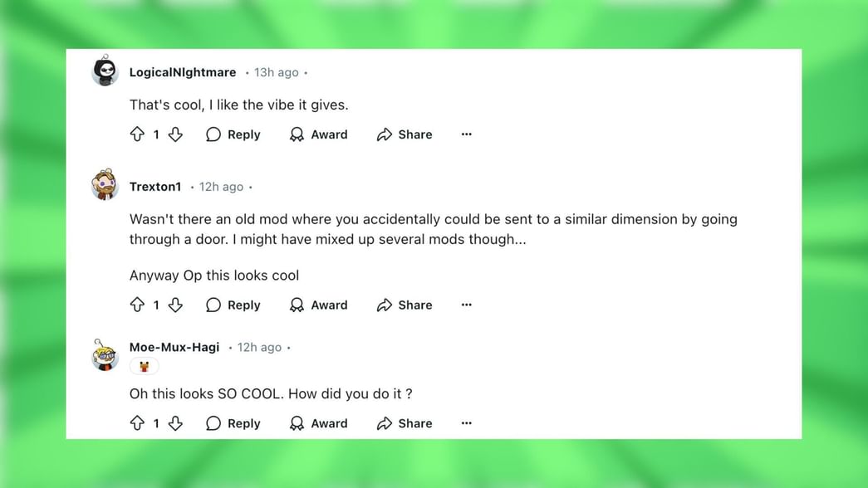Click Trexton1's profile avatar
The image size is (868, 488).
click(104, 185)
